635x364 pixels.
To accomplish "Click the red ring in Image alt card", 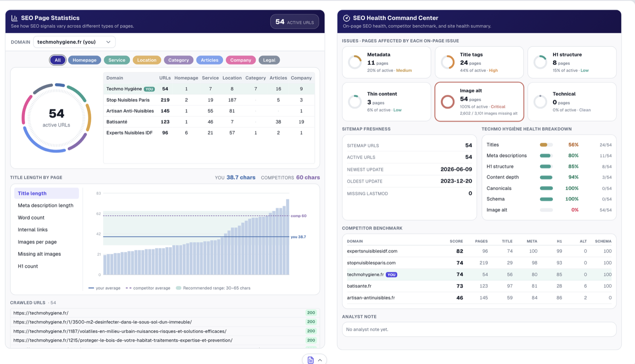I will [x=448, y=102].
